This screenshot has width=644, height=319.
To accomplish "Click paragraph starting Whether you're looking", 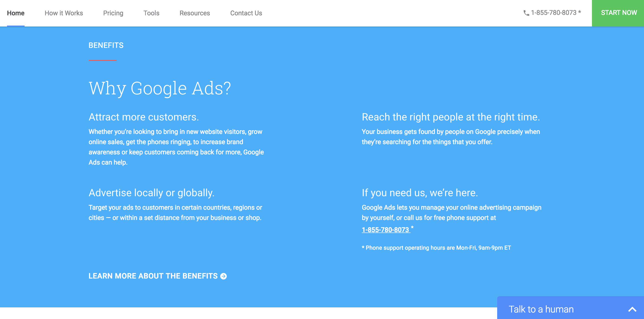I will [176, 147].
